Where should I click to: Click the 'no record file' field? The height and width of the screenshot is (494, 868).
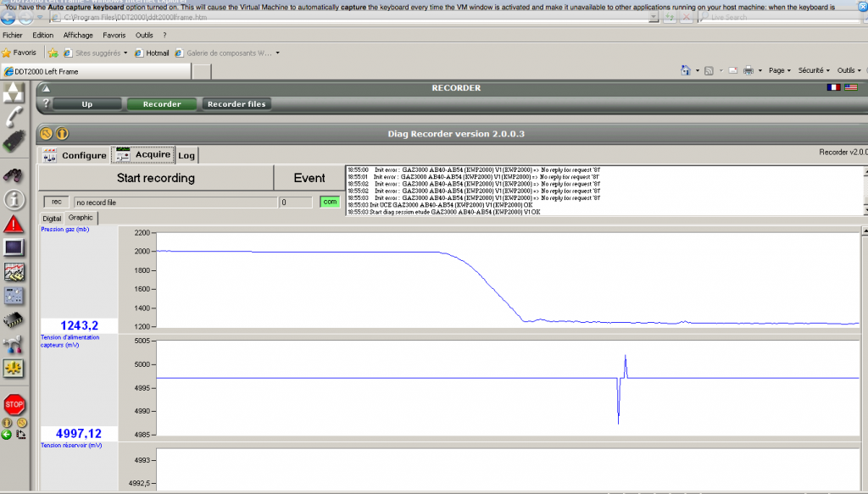(x=175, y=203)
